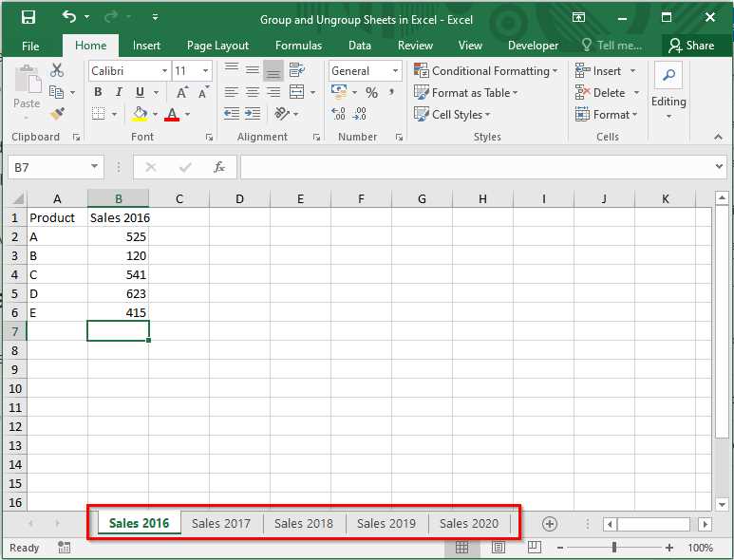Screen dimensions: 734x560
Task: Expand the Format as Table menu
Action: point(466,93)
